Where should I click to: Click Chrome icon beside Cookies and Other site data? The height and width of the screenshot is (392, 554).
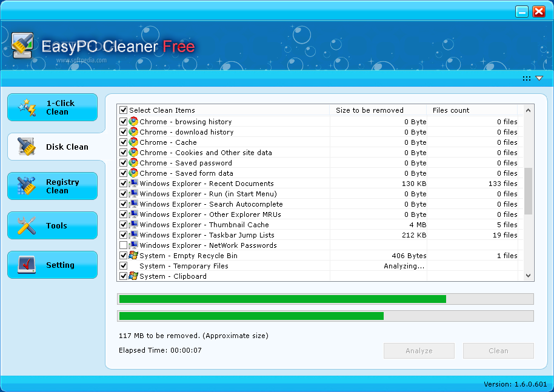(133, 152)
